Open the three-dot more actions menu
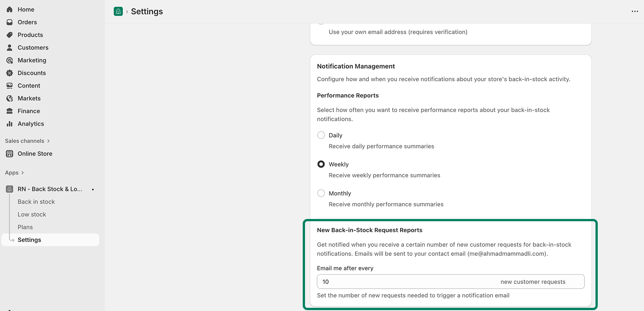644x311 pixels. 634,11
